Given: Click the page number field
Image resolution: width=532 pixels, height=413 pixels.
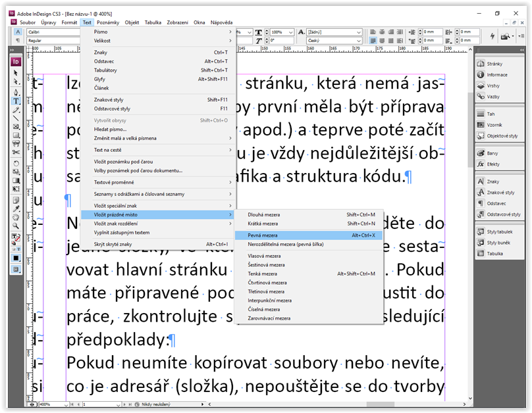Looking at the screenshot, I should pos(101,404).
